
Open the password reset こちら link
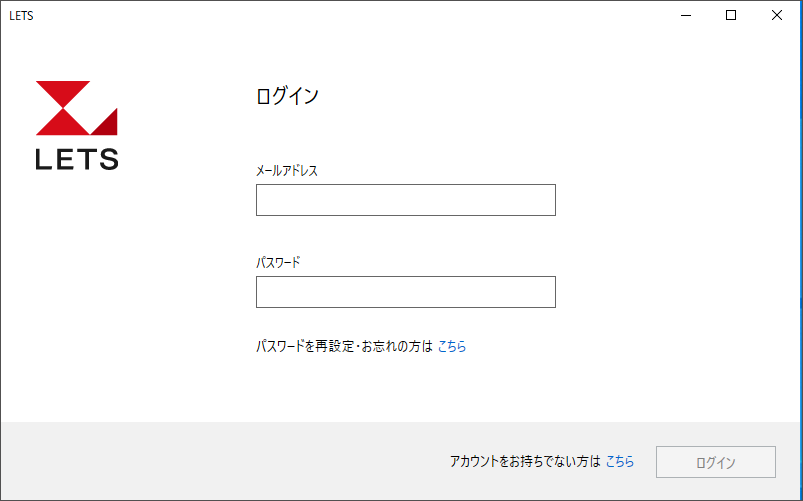(452, 347)
